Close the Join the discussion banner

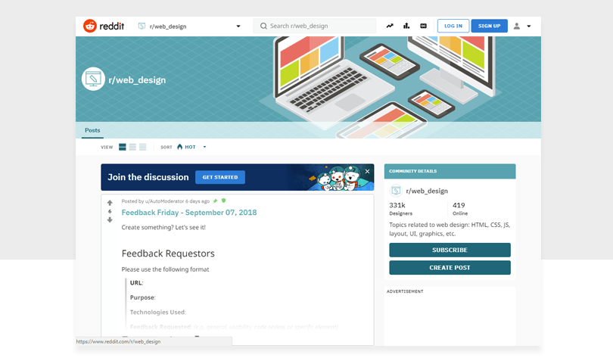pos(367,171)
